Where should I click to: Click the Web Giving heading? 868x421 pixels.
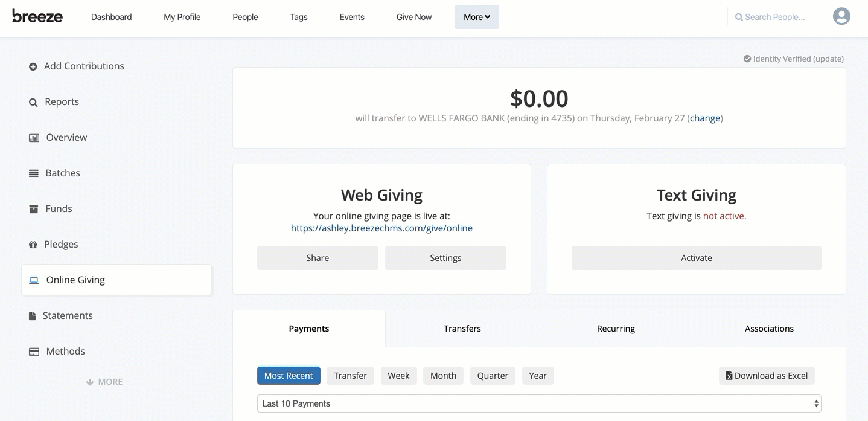point(381,195)
